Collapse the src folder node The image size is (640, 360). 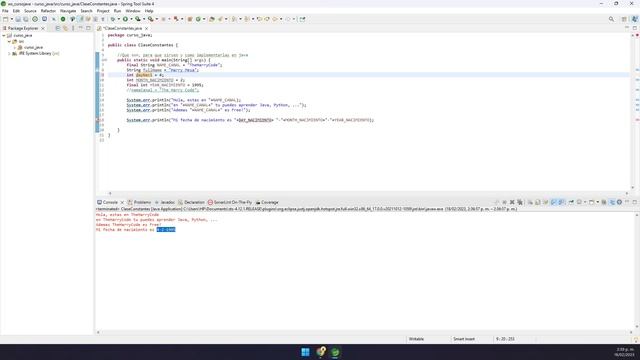tap(9, 41)
